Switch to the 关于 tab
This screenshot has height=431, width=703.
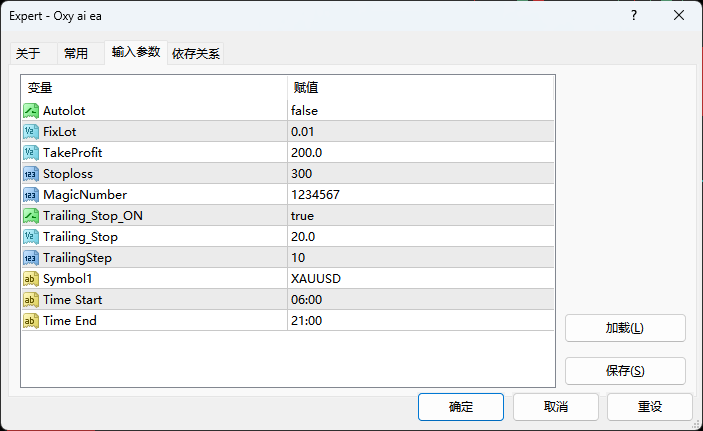coord(28,54)
